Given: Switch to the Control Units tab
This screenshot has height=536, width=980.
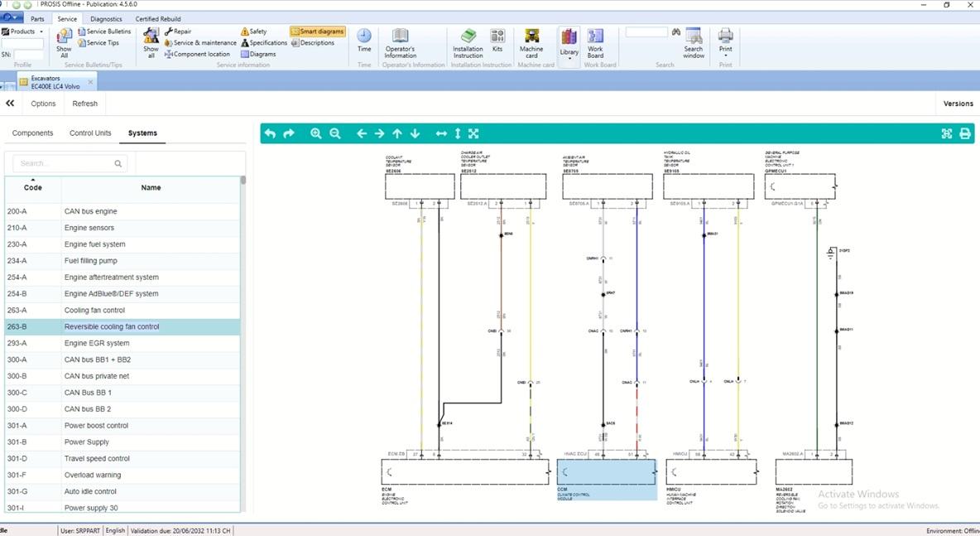Looking at the screenshot, I should pos(90,133).
